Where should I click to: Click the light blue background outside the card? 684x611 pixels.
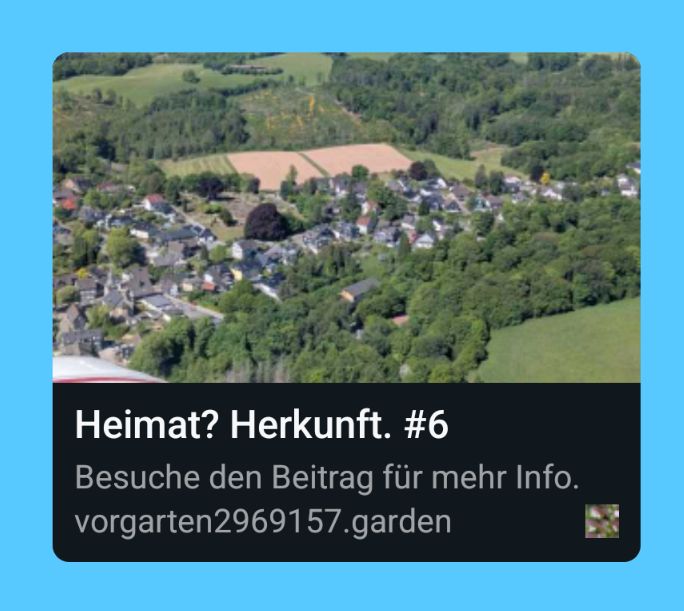342,24
